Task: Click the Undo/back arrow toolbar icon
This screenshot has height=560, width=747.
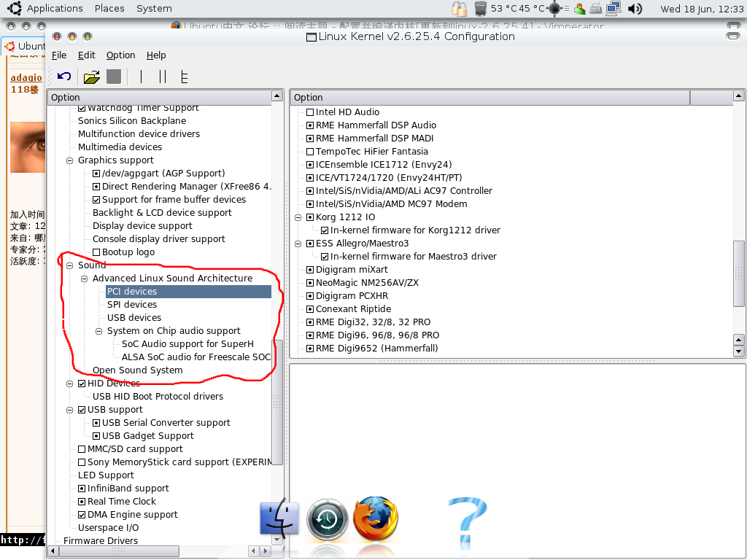Action: pos(64,76)
